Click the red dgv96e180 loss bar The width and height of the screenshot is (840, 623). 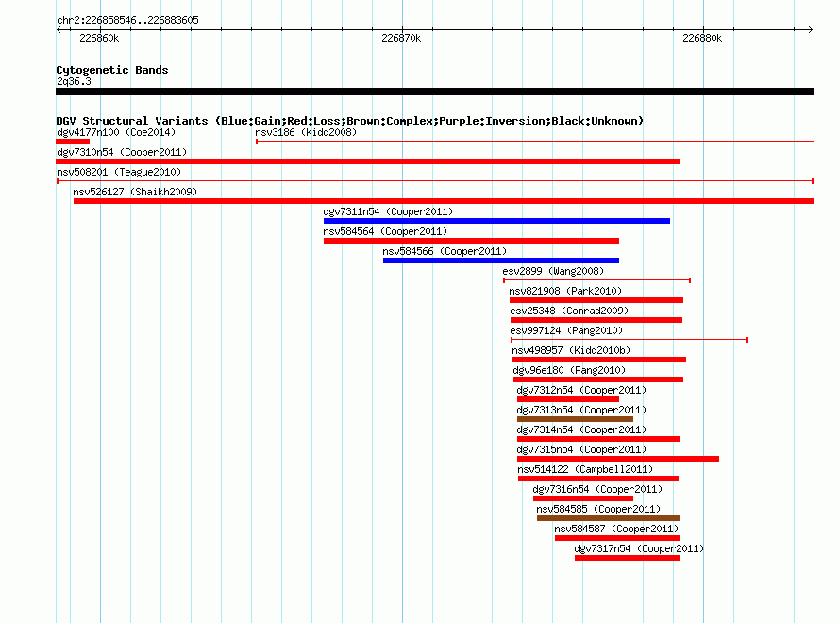click(x=598, y=379)
